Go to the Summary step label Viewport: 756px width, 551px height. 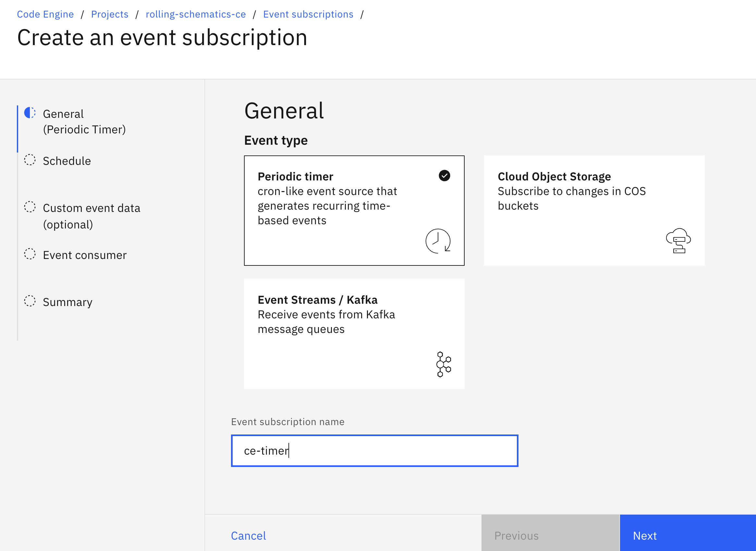point(67,302)
